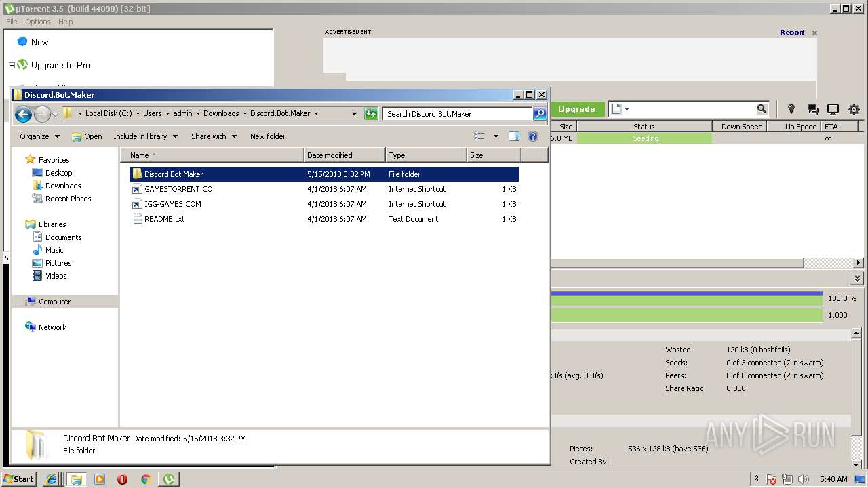
Task: Select Network in navigation pane
Action: click(x=52, y=327)
